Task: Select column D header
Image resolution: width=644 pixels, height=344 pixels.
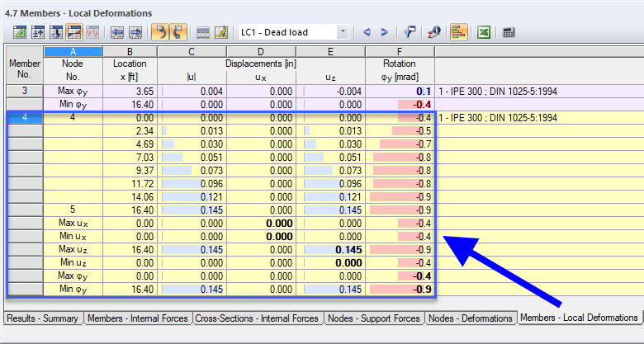Action: tap(261, 52)
